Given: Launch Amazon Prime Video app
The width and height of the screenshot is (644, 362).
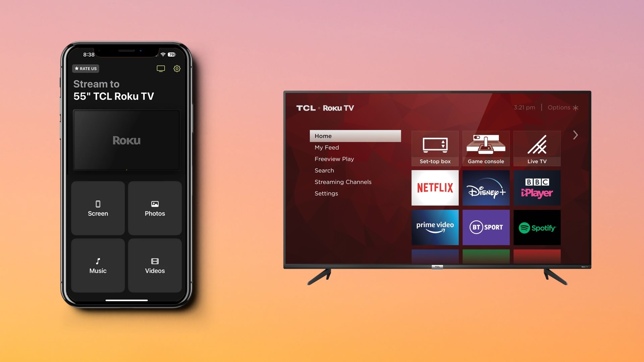Looking at the screenshot, I should click(435, 227).
